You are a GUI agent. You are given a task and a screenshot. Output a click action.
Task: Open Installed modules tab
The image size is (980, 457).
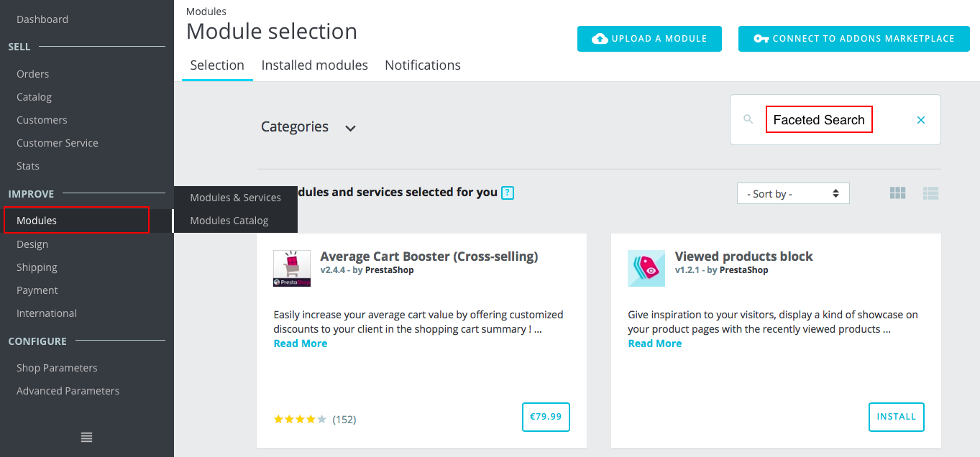tap(314, 65)
